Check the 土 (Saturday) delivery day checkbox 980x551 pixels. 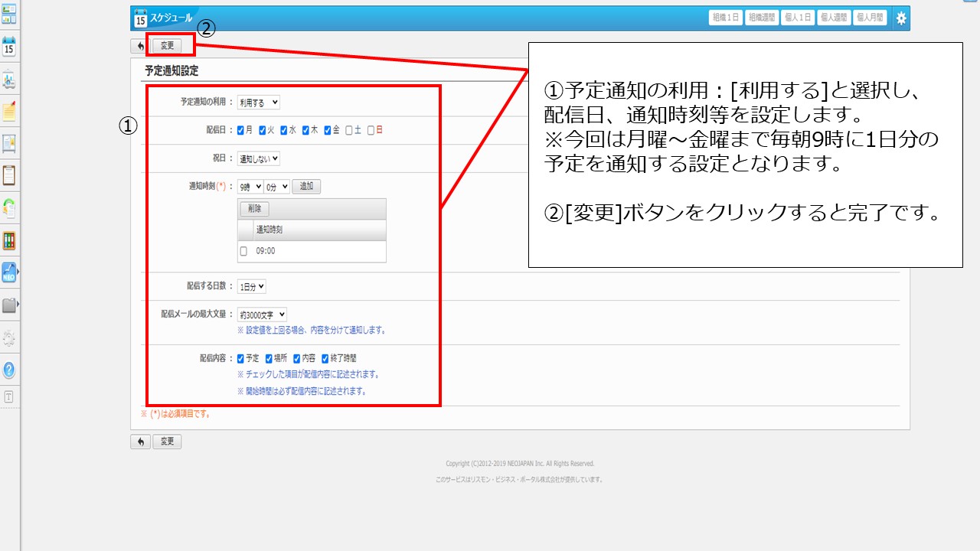(x=349, y=130)
